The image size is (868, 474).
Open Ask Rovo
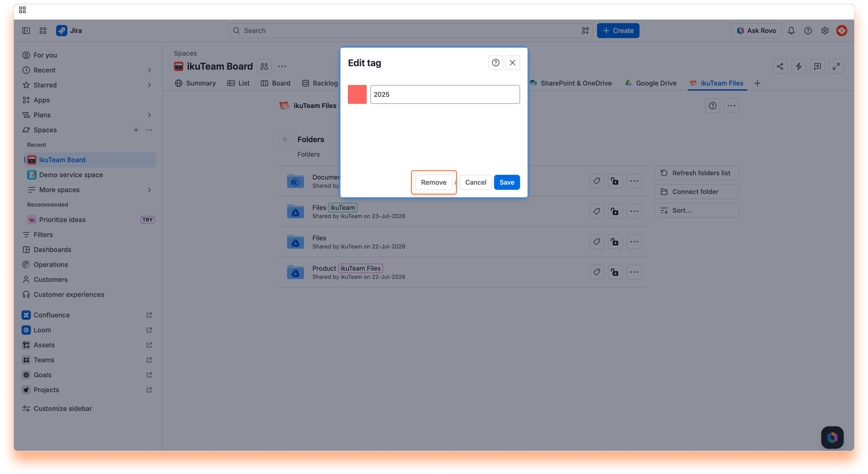point(756,30)
